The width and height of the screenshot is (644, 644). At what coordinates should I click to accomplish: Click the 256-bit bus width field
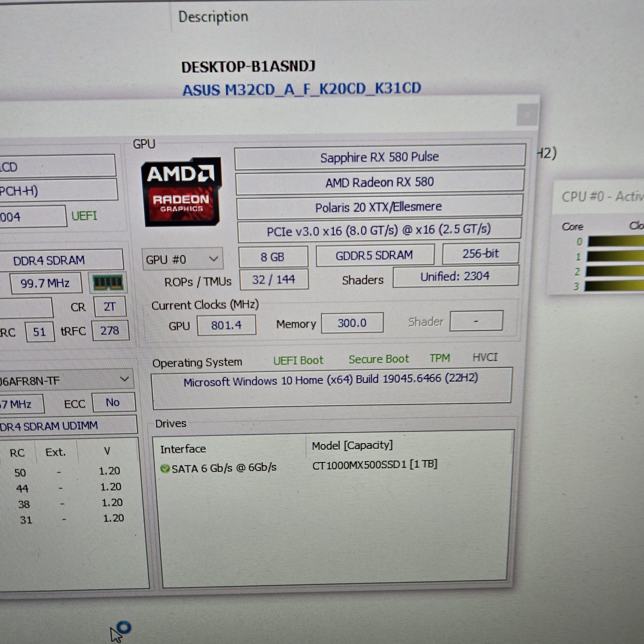point(480,254)
